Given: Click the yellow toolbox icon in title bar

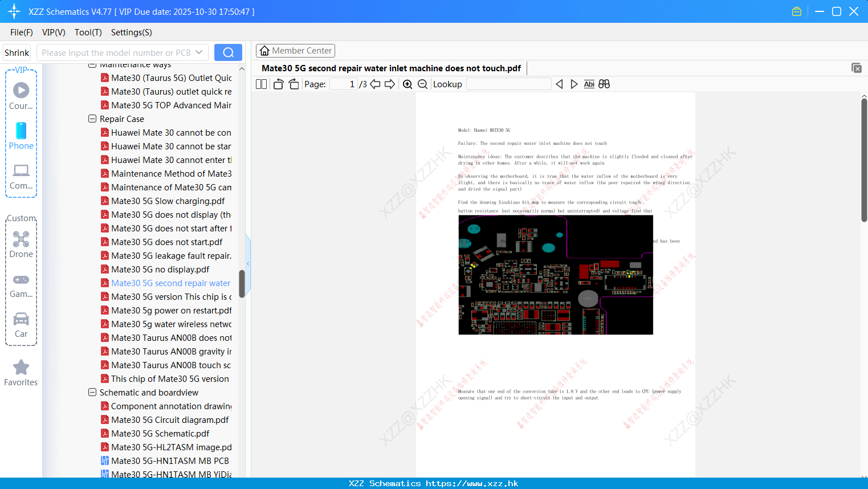Looking at the screenshot, I should tap(797, 11).
